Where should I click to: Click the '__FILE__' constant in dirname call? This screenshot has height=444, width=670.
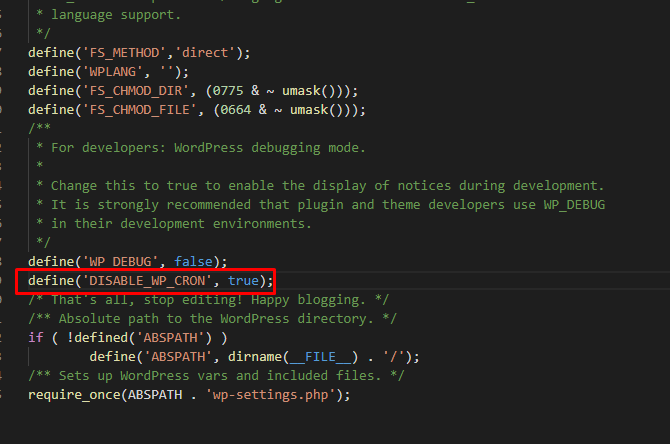coord(323,357)
